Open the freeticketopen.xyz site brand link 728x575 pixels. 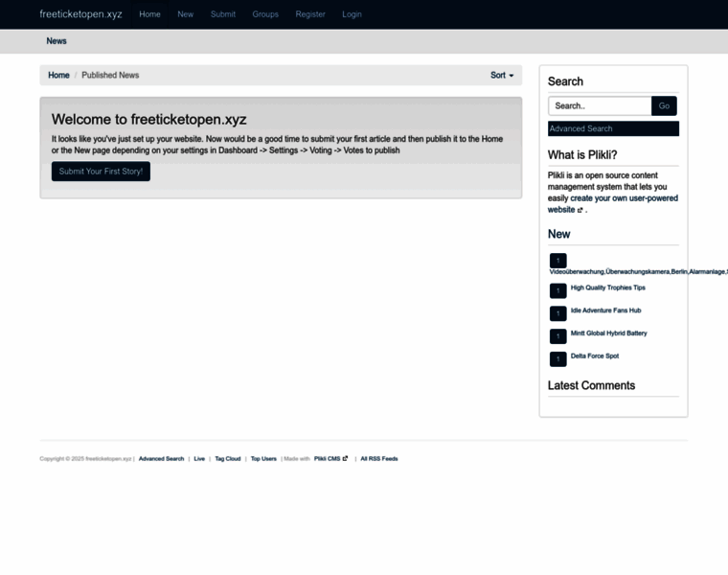coord(80,14)
